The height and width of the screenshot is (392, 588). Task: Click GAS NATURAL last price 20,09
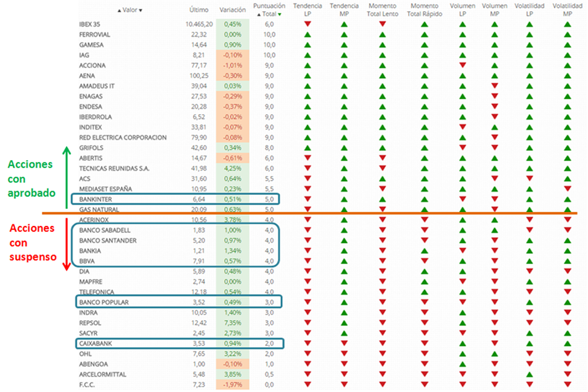pos(199,210)
